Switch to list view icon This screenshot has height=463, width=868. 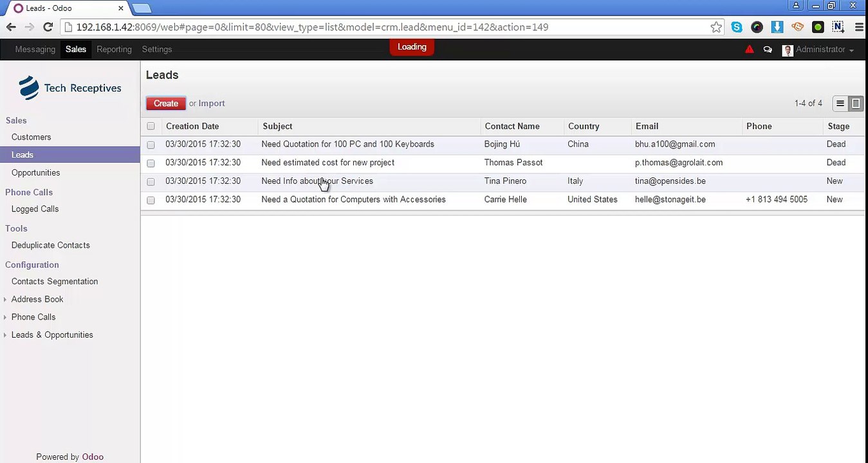(840, 104)
